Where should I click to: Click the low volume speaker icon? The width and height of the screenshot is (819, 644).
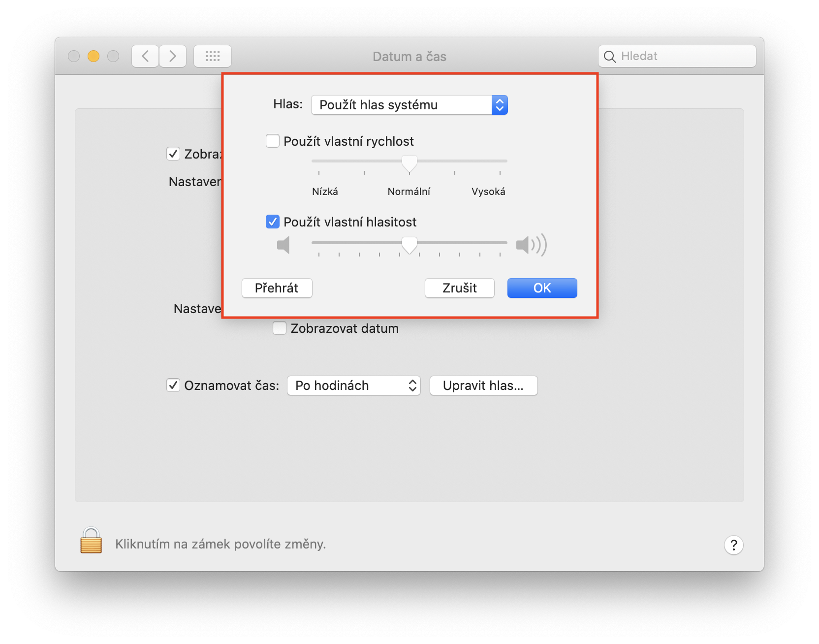pos(283,245)
